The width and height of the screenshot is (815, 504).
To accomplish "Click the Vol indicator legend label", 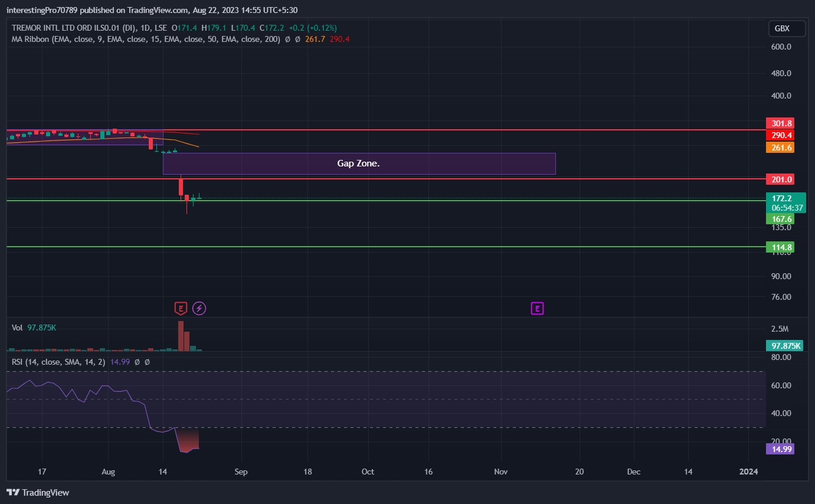I will [17, 327].
